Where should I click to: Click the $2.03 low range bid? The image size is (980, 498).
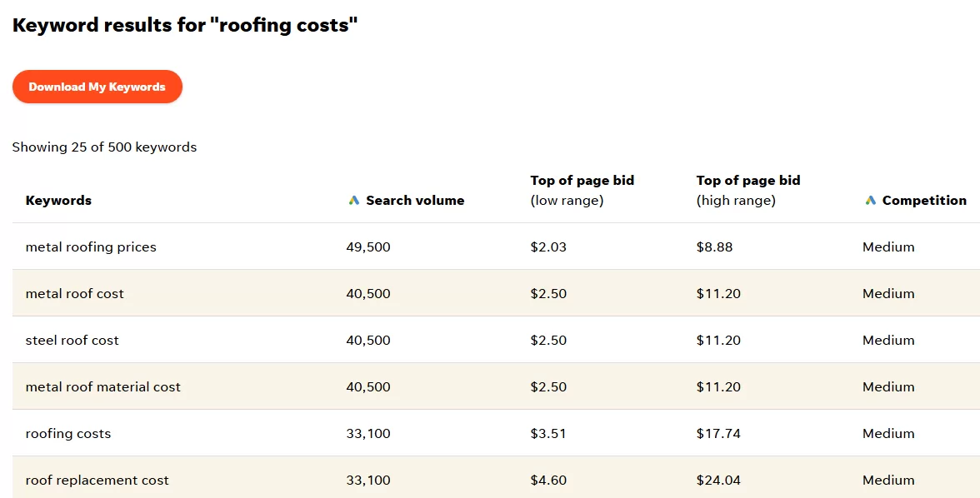[x=548, y=247]
